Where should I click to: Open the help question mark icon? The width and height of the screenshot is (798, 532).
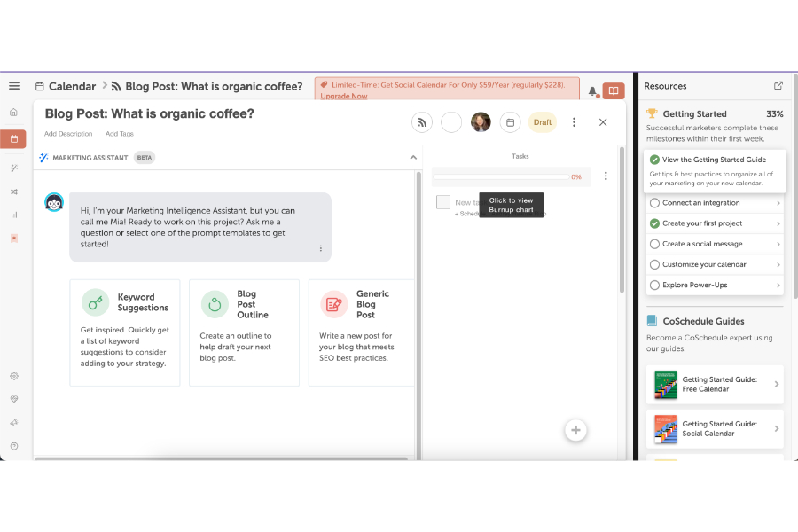pyautogui.click(x=13, y=446)
